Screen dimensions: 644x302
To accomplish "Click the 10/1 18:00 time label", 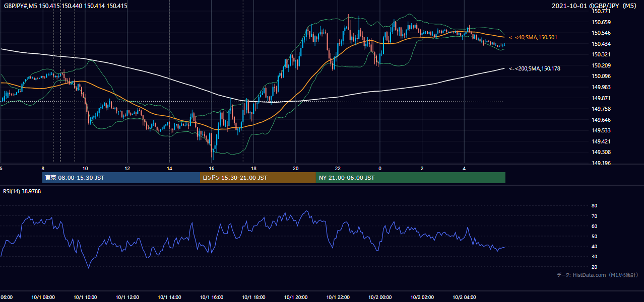I will coord(253,297).
